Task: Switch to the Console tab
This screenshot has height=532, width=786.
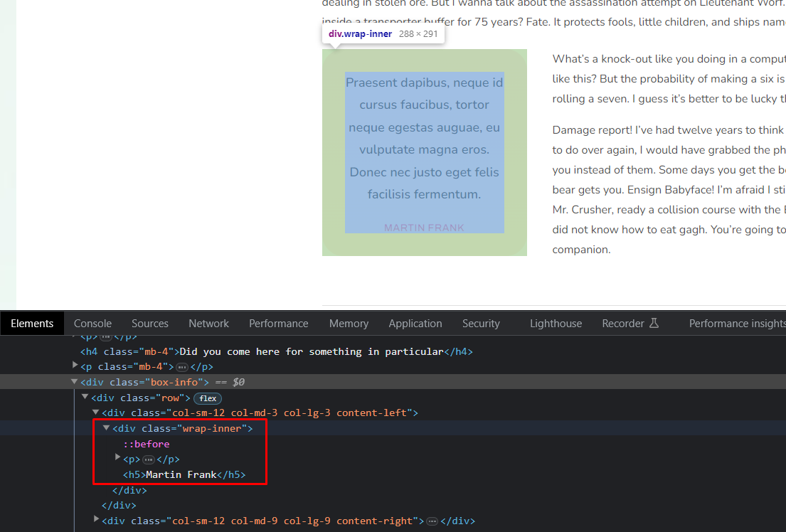Action: point(92,324)
